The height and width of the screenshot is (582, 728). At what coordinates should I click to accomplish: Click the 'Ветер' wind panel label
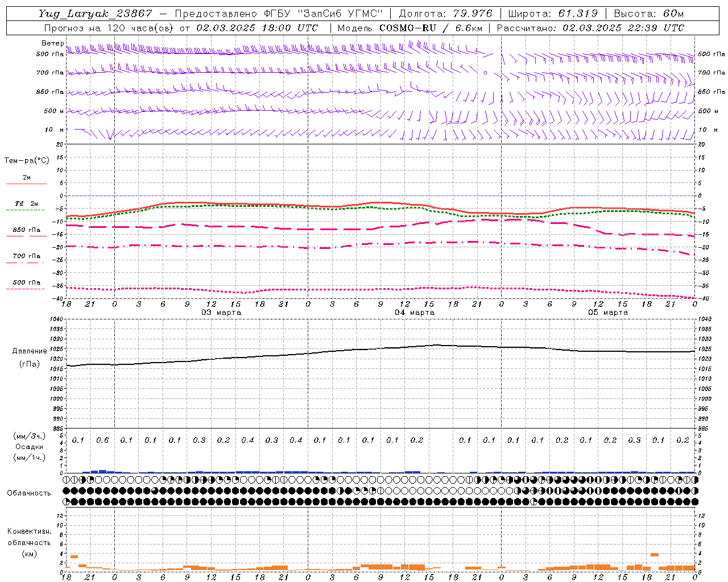tap(52, 43)
